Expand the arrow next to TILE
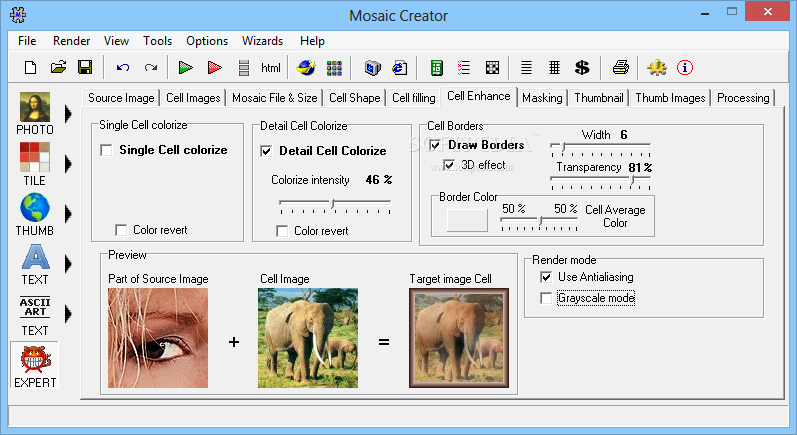This screenshot has width=797, height=435. click(68, 164)
